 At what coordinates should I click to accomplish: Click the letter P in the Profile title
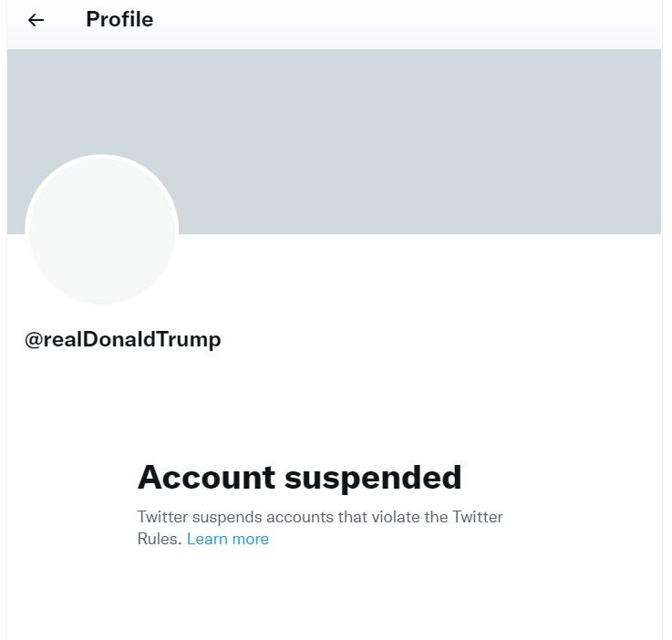point(93,20)
